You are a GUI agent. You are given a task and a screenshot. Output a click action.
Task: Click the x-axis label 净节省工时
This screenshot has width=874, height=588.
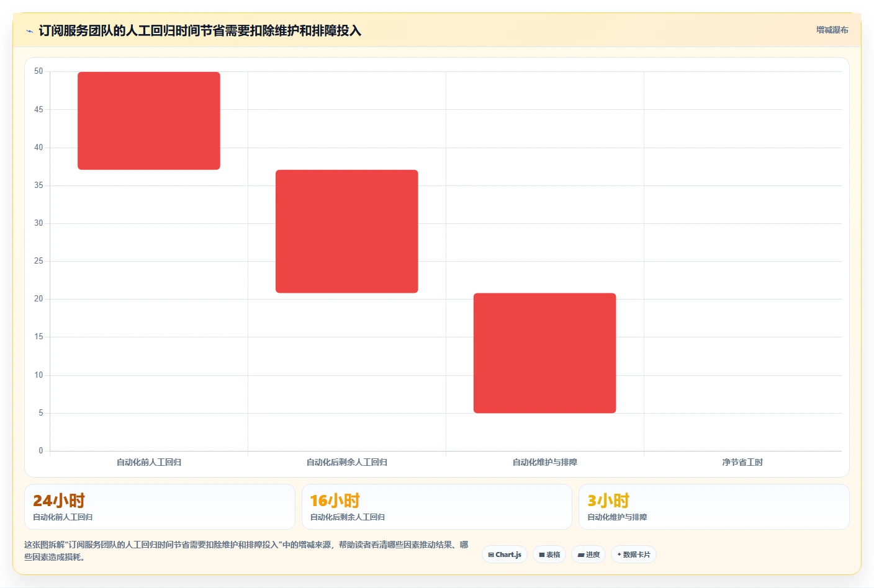[742, 462]
